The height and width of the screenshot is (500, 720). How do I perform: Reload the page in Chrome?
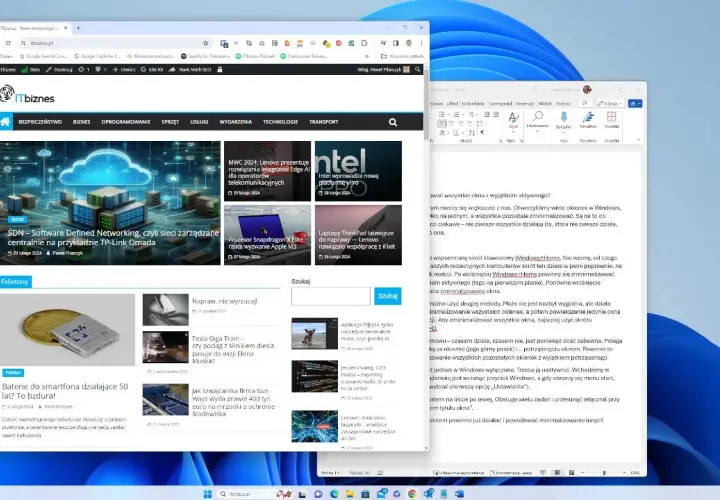click(8, 43)
